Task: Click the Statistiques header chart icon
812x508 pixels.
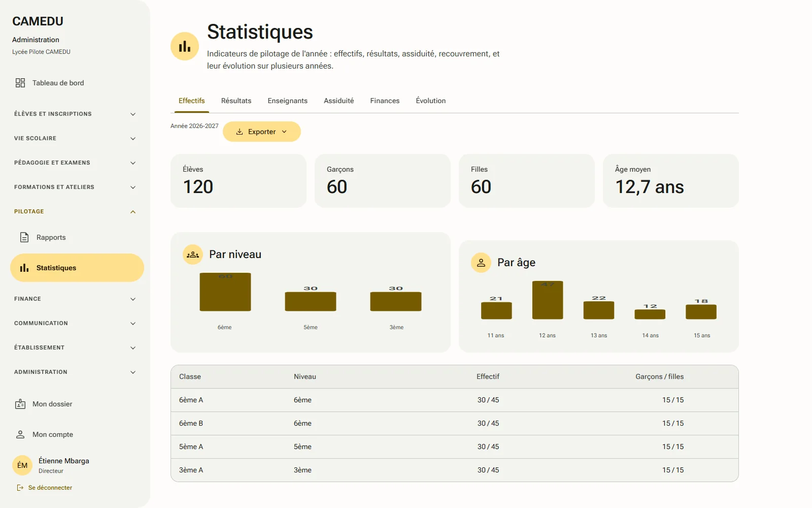Action: click(185, 46)
